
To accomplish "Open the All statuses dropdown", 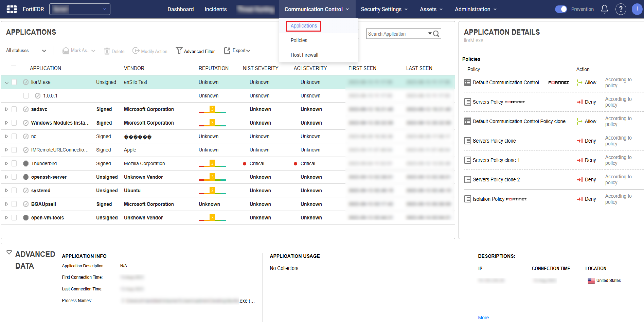I will tap(26, 51).
